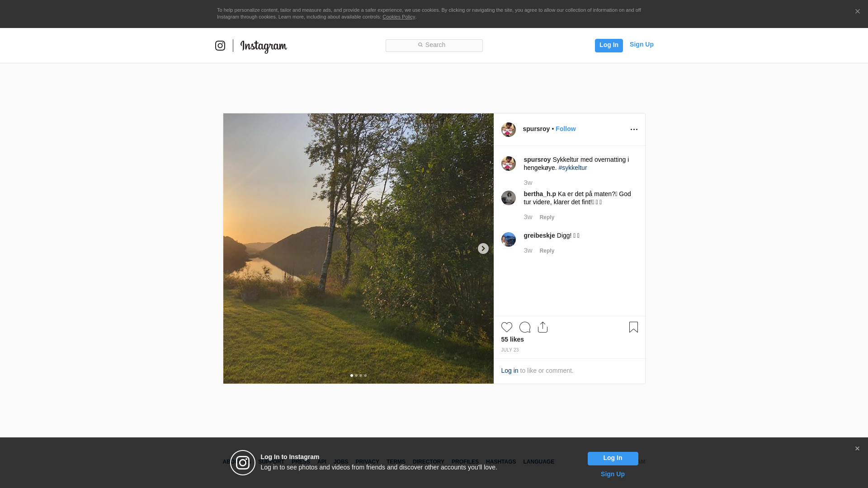Open bertha_h.p's avatar

point(508,198)
